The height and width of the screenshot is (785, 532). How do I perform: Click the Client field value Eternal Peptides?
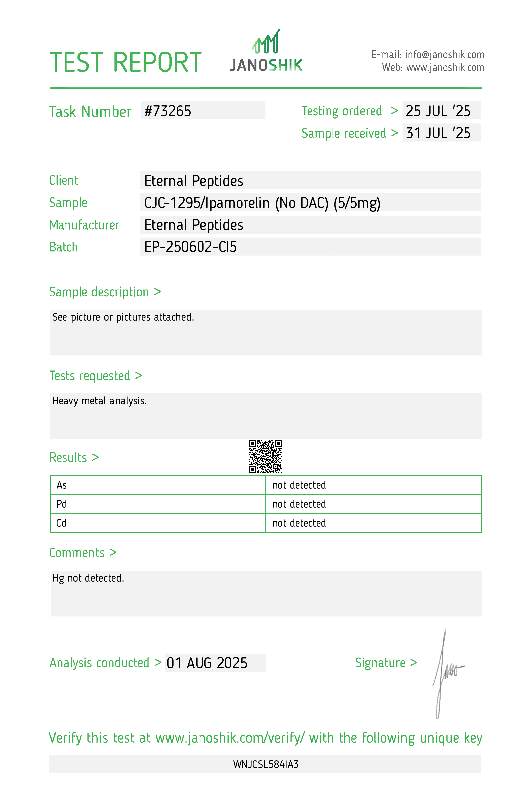coord(310,181)
